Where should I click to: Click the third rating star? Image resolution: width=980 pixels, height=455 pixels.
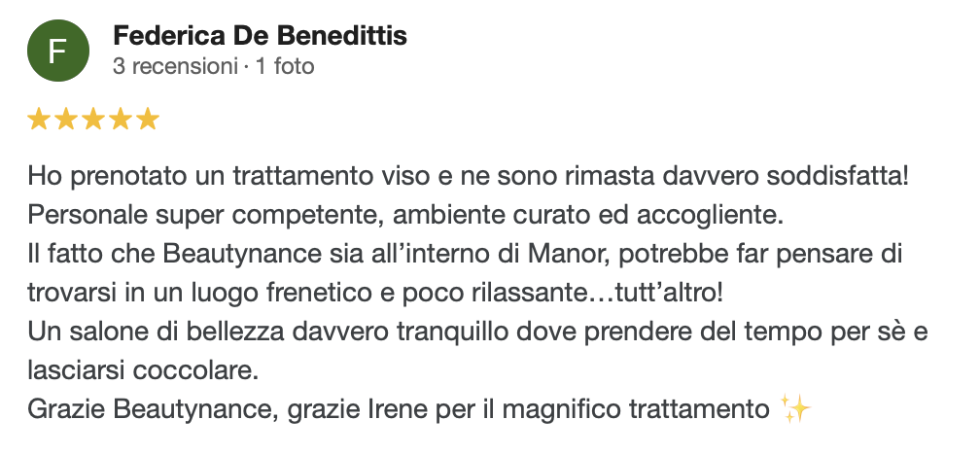pyautogui.click(x=93, y=120)
